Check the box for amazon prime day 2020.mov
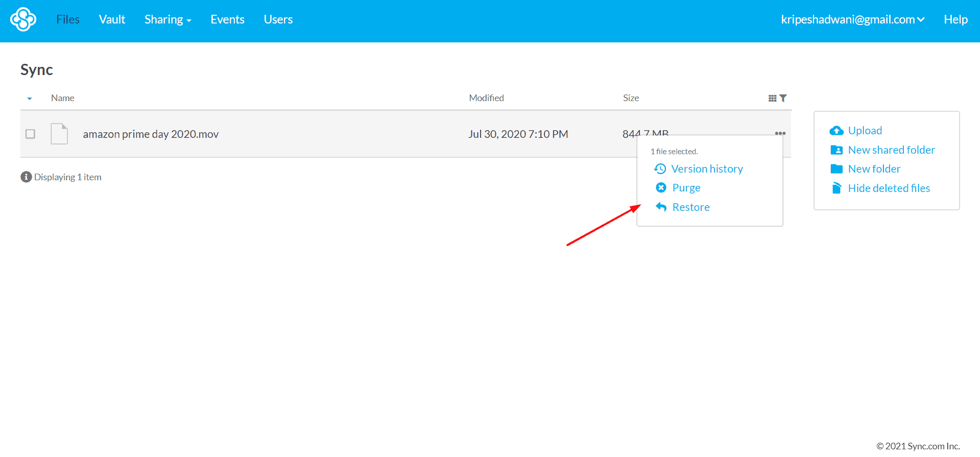Viewport: 980px width, 457px height. tap(31, 134)
